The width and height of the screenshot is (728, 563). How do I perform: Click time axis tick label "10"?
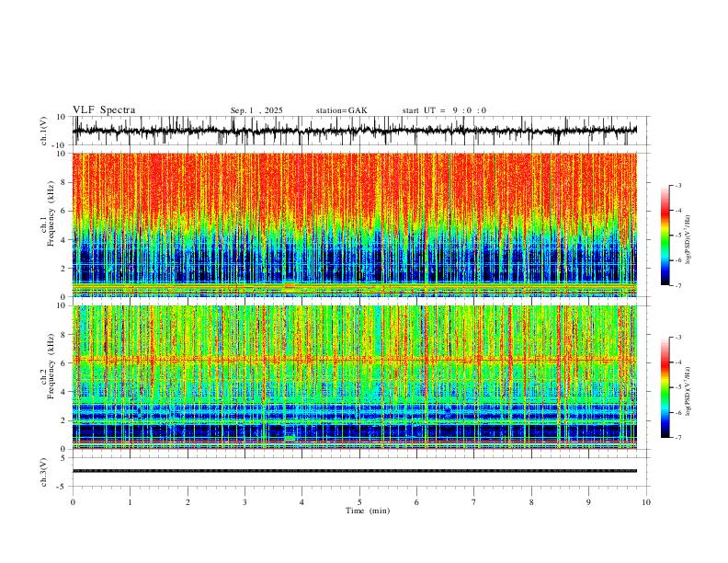646,502
